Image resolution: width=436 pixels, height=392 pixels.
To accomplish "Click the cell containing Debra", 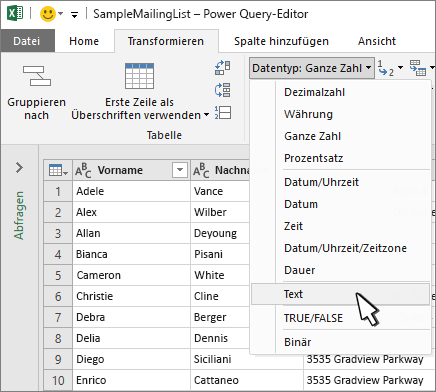I will [131, 317].
